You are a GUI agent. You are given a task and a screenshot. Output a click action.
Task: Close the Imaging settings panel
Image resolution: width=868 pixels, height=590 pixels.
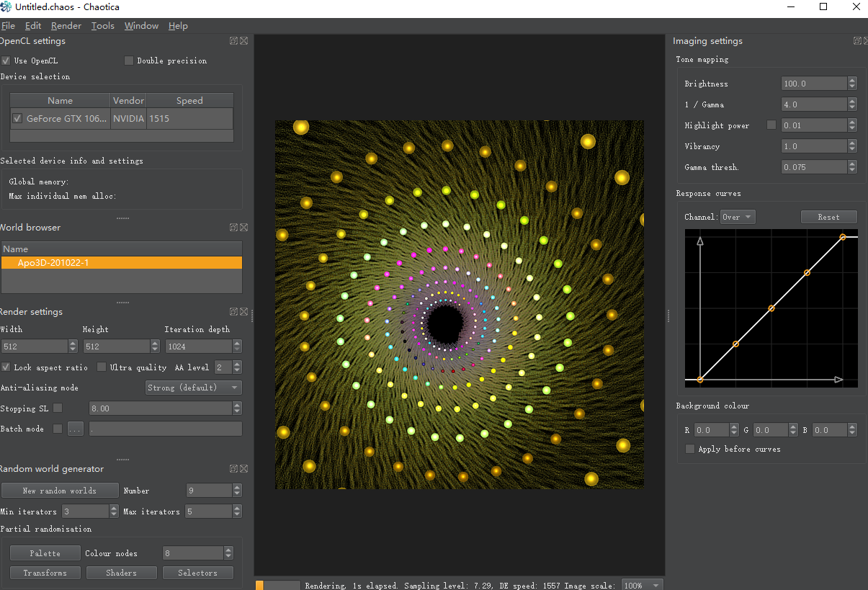tap(867, 41)
